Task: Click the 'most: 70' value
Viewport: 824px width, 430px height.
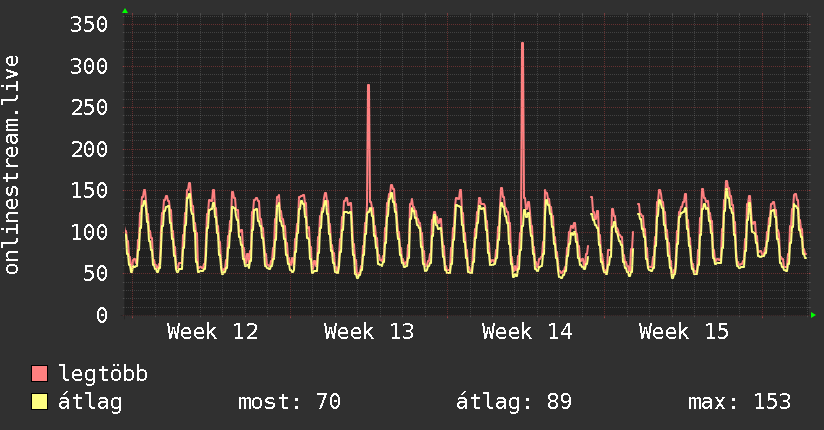Action: click(290, 402)
